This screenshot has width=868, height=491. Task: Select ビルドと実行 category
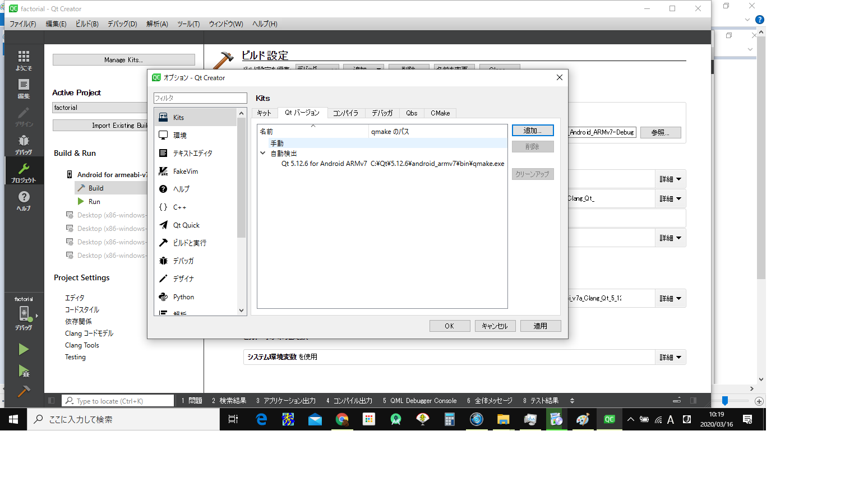196,243
